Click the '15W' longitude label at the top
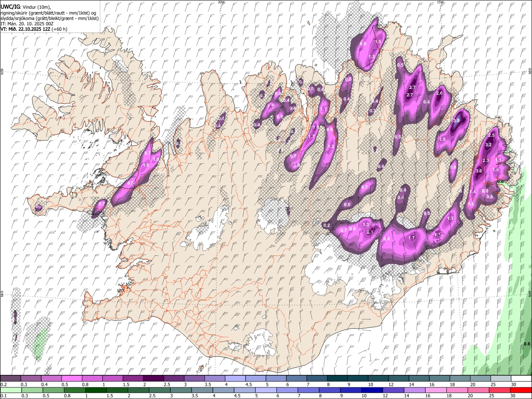Screen dimensions: 532x399 click(x=440, y=2)
